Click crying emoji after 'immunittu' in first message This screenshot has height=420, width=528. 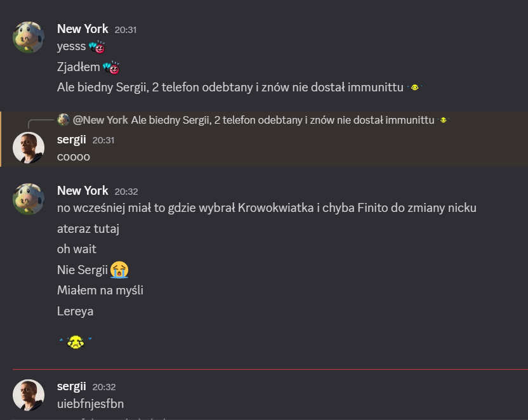(415, 87)
